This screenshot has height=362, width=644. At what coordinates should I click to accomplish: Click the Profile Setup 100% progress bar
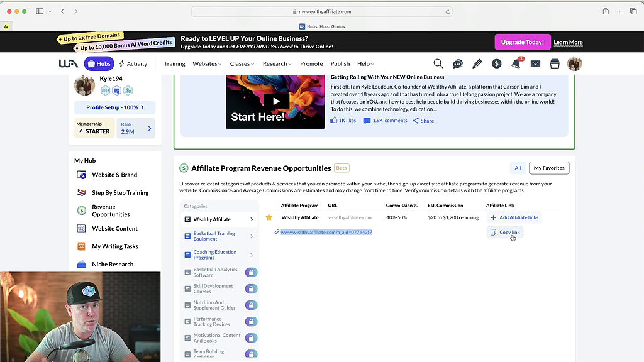(x=114, y=107)
